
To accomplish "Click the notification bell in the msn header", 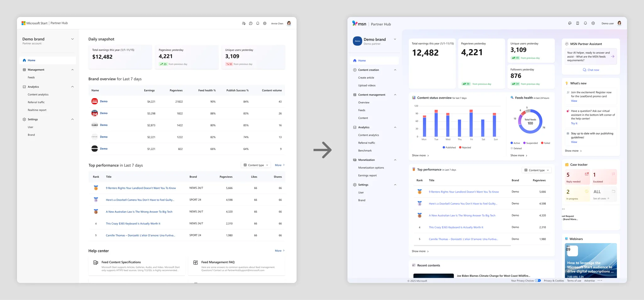I will pos(585,23).
